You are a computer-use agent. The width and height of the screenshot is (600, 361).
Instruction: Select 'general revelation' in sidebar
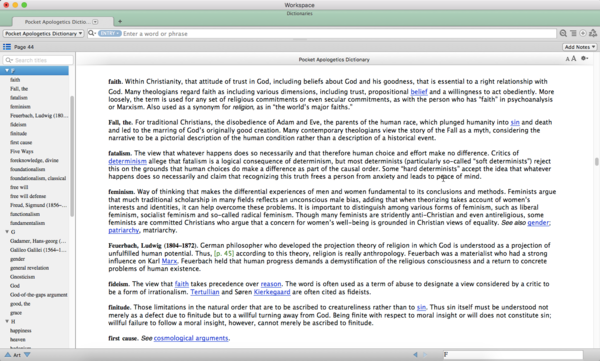point(29,268)
